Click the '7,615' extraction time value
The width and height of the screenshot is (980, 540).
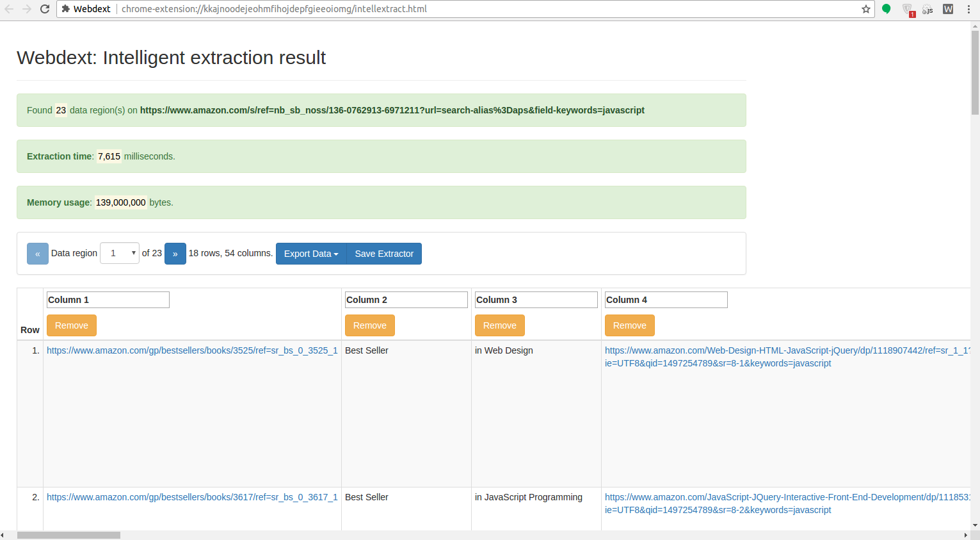(x=109, y=156)
